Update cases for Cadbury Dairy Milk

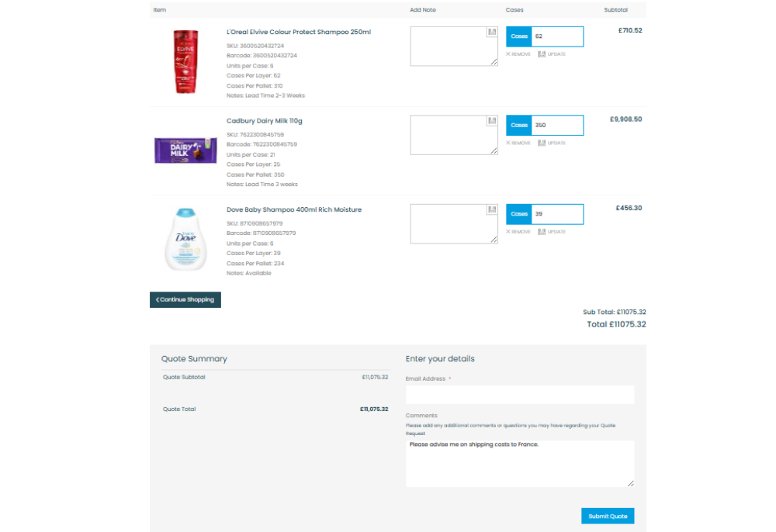pyautogui.click(x=552, y=143)
